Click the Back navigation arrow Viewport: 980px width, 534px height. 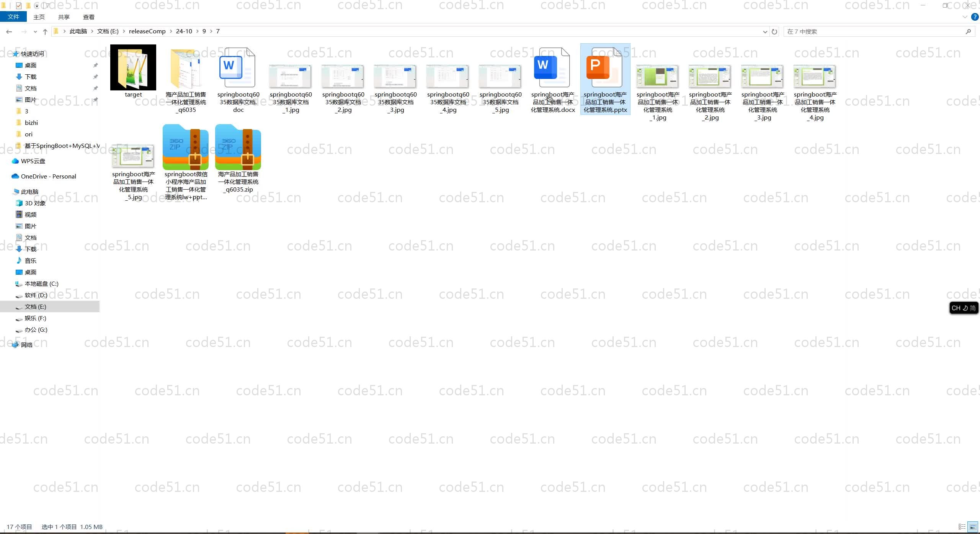click(x=9, y=31)
